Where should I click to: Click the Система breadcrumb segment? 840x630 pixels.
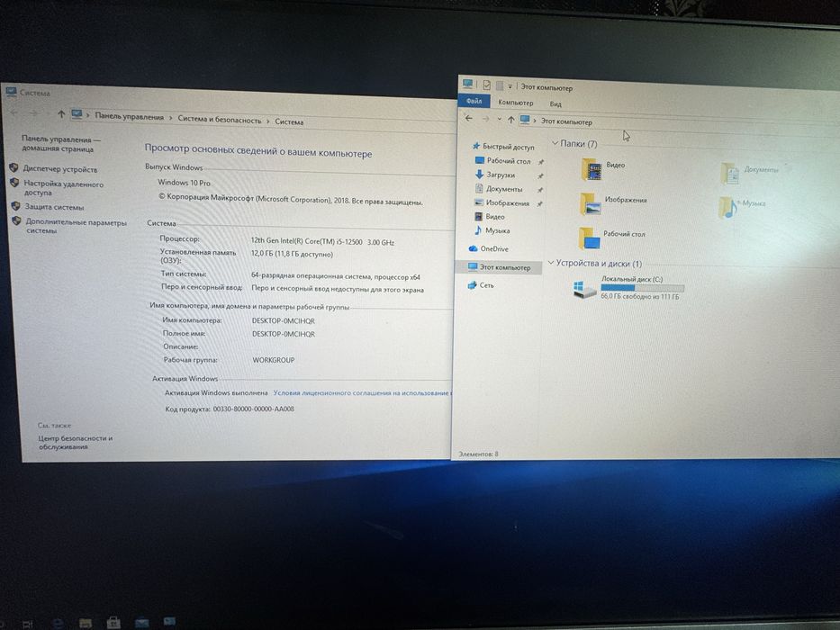click(x=289, y=121)
